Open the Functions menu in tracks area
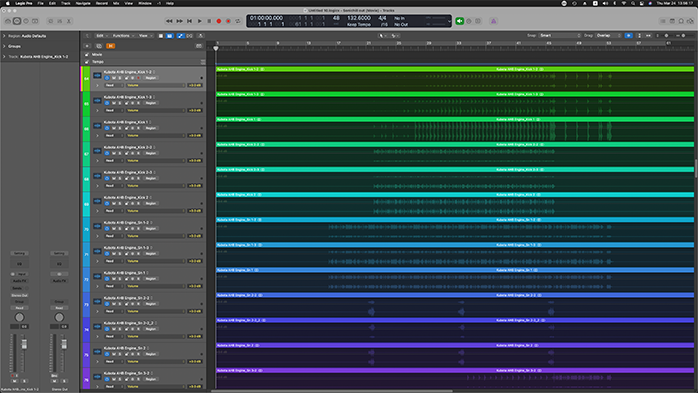698x393 pixels. click(x=123, y=36)
